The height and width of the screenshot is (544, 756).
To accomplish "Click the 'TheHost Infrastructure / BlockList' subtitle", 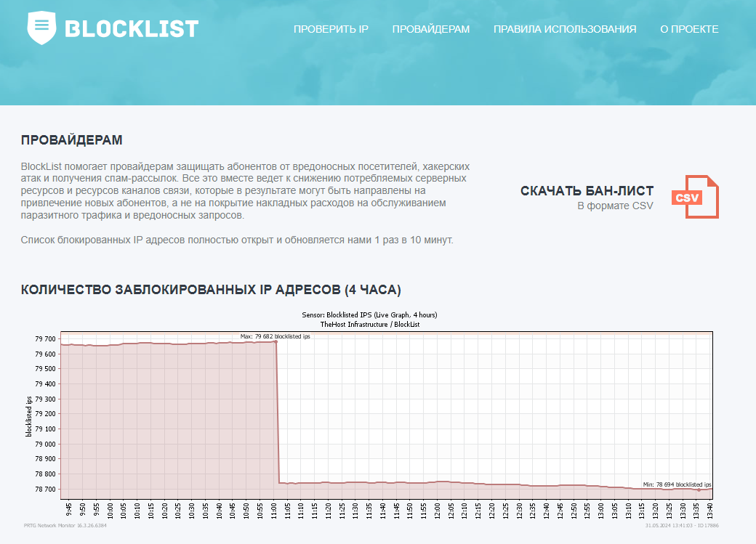I will pos(370,324).
